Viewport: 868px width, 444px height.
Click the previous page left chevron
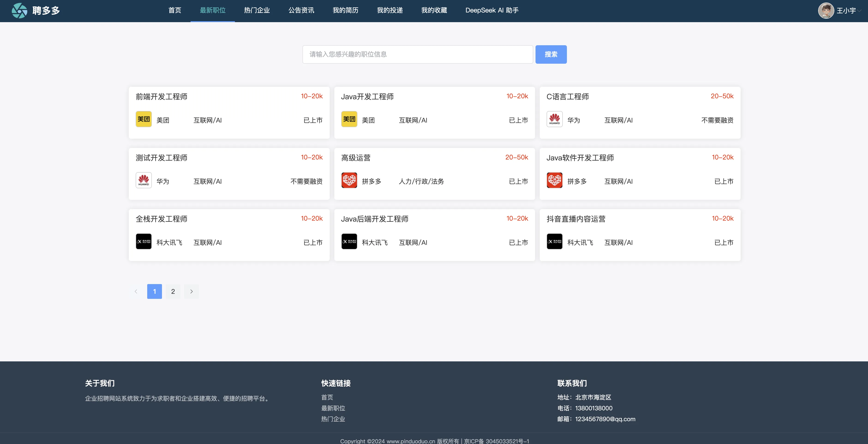coord(136,291)
